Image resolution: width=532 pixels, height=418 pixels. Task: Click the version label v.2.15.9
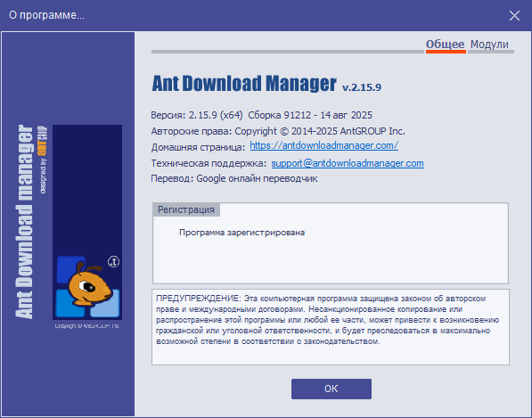[x=362, y=87]
